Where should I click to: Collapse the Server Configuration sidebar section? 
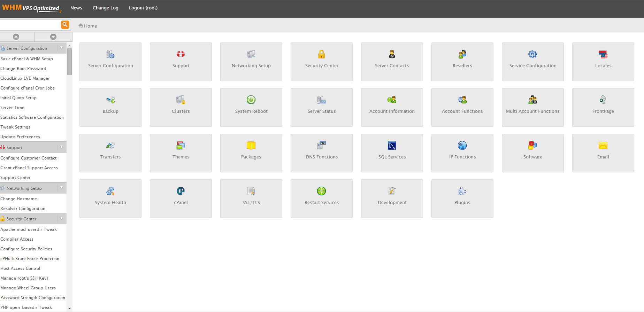coord(62,48)
